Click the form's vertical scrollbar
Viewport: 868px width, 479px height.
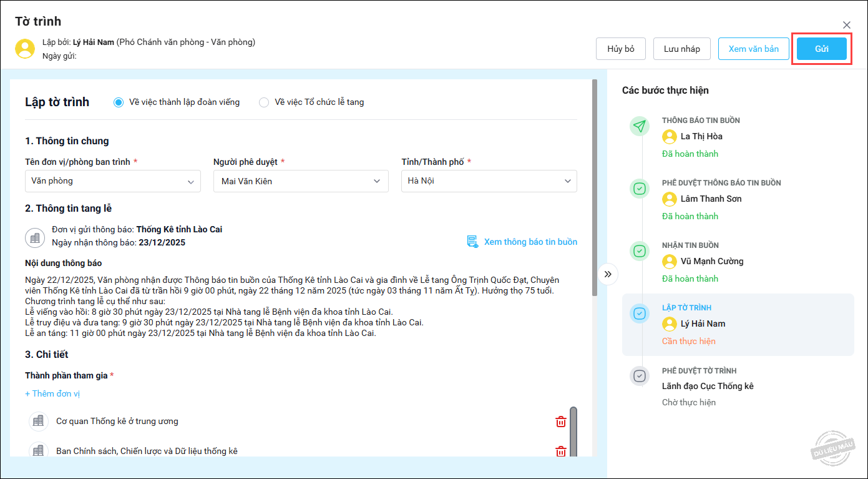click(595, 187)
